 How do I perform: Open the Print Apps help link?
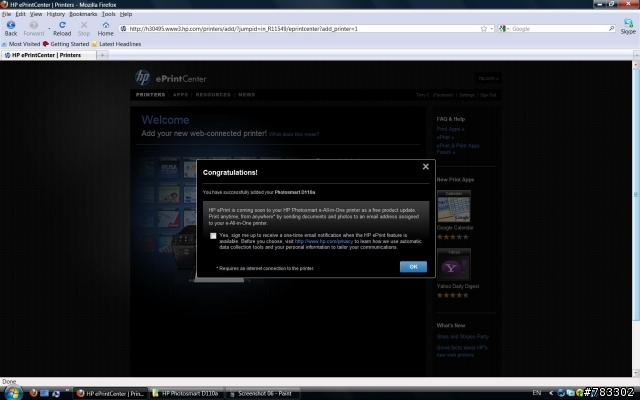tap(450, 129)
